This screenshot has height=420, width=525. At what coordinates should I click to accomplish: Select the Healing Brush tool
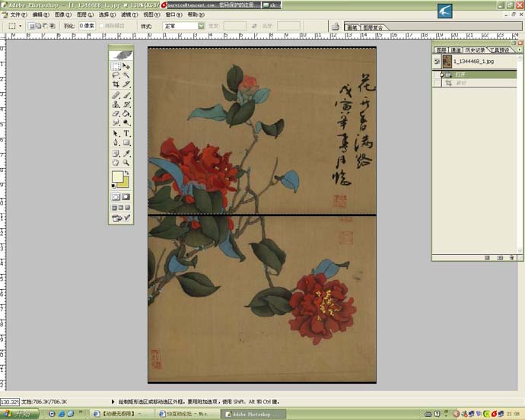click(x=116, y=95)
